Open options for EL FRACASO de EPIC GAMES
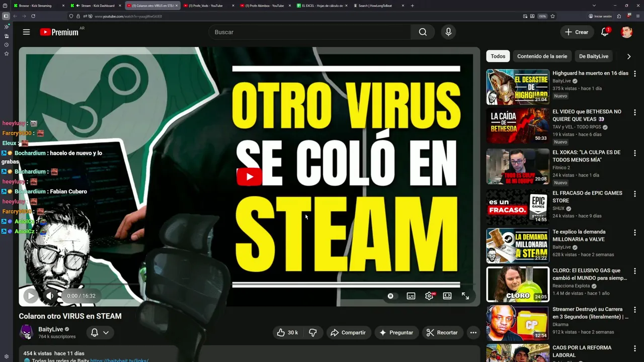The height and width of the screenshot is (362, 644). click(634, 194)
